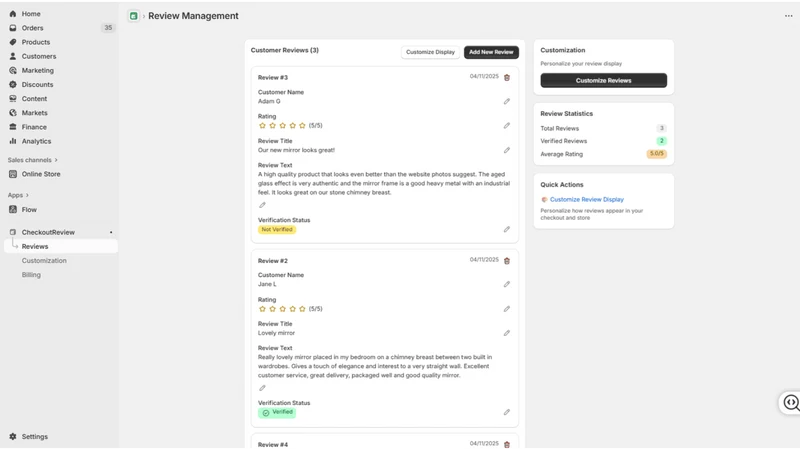
Task: Edit the 'Lovely mirror' review title
Action: [507, 333]
